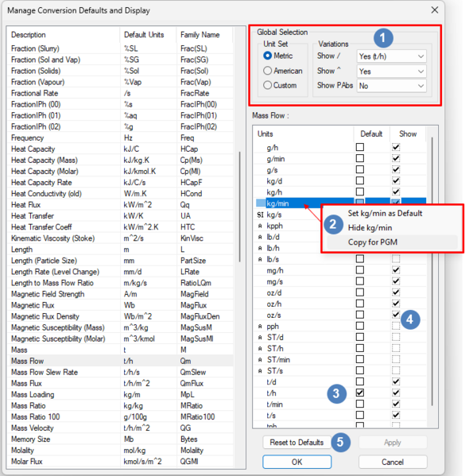Select the Metric unit set radio button
This screenshot has width=465, height=476.
268,56
